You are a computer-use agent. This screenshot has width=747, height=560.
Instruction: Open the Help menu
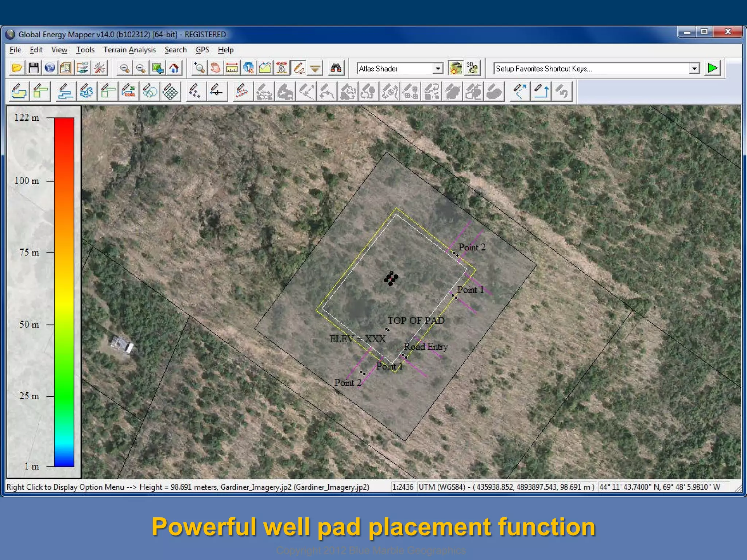[226, 50]
